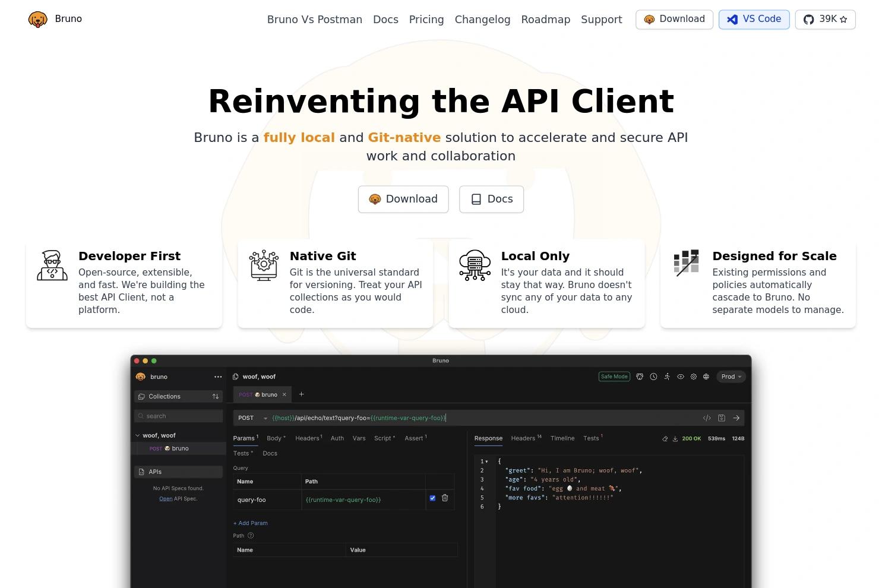This screenshot has height=588, width=882.
Task: Open the Roadmap link
Action: (x=546, y=20)
